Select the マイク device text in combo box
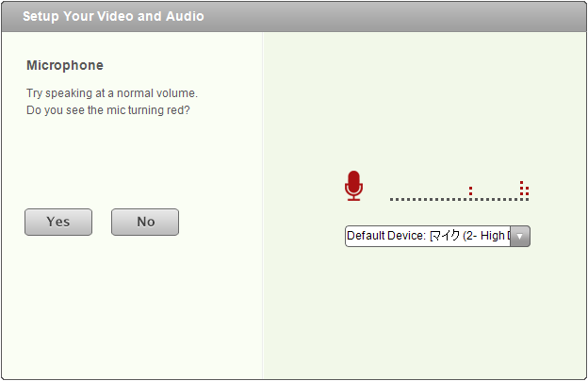The width and height of the screenshot is (588, 381). coord(445,236)
